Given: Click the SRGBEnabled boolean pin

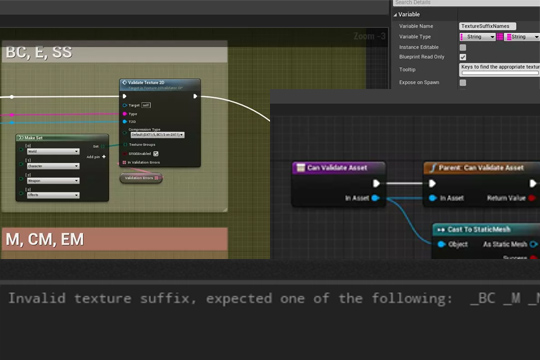Looking at the screenshot, I should tap(125, 154).
